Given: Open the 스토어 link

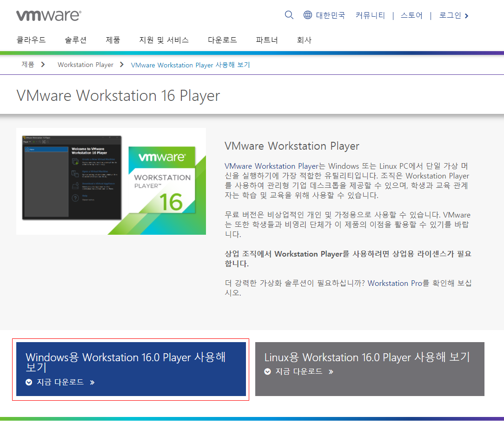Looking at the screenshot, I should click(x=411, y=15).
